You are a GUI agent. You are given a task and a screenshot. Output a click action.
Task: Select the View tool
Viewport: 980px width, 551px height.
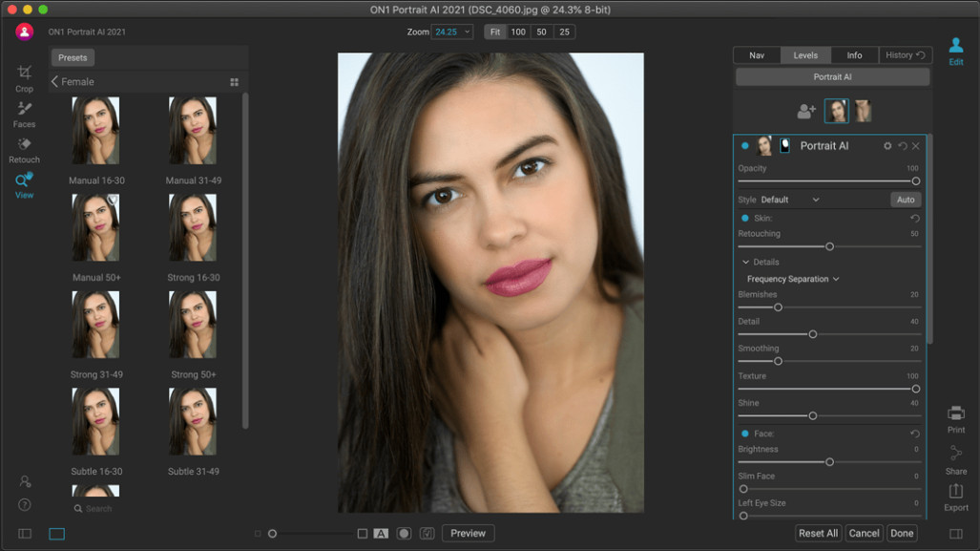click(25, 186)
